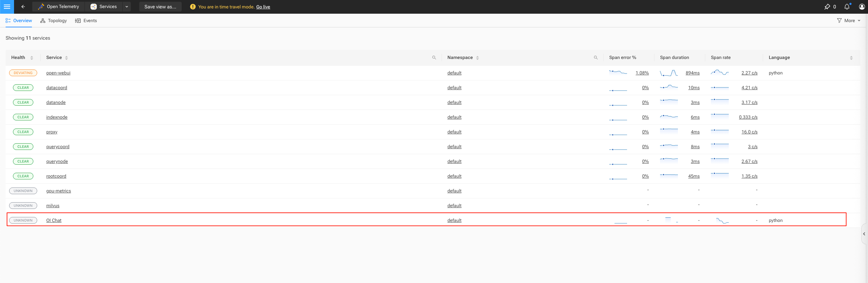The width and height of the screenshot is (868, 283).
Task: Click the Save view as button
Action: (160, 7)
